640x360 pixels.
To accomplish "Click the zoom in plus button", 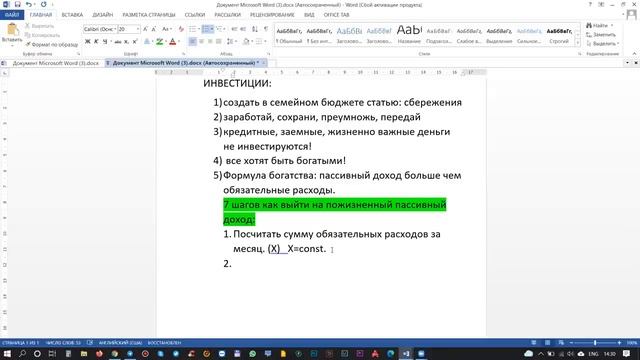I will click(619, 342).
